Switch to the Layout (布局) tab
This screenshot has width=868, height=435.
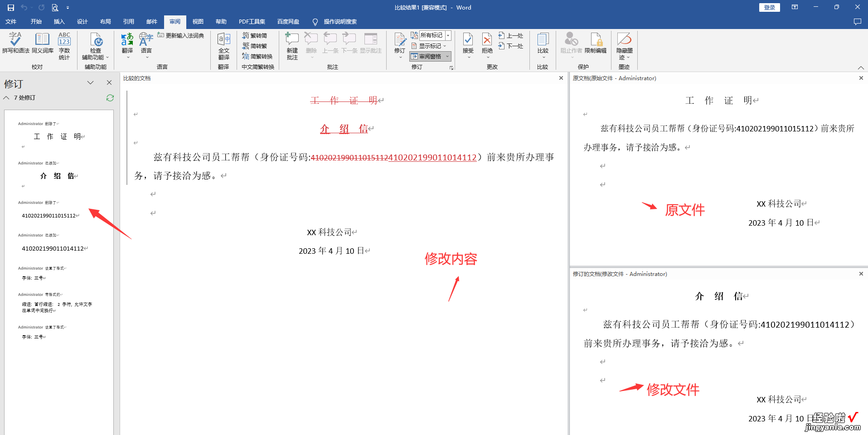coord(106,22)
